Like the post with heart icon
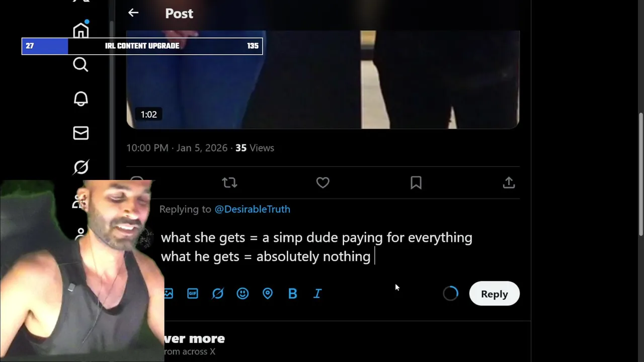This screenshot has width=644, height=362. 323,183
